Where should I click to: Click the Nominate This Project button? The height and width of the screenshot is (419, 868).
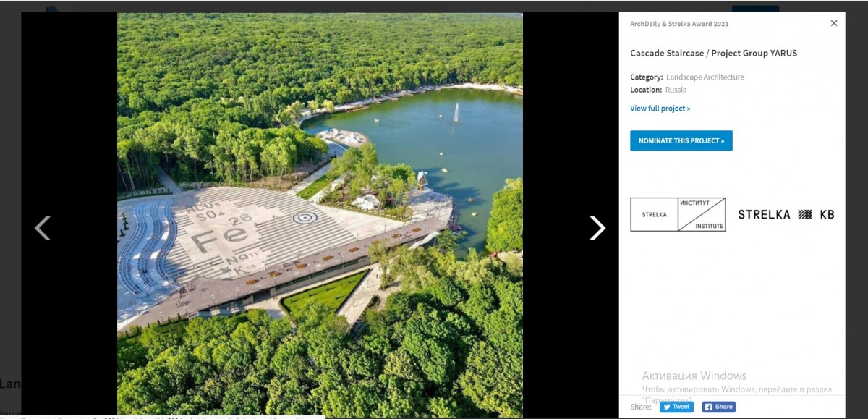(681, 140)
